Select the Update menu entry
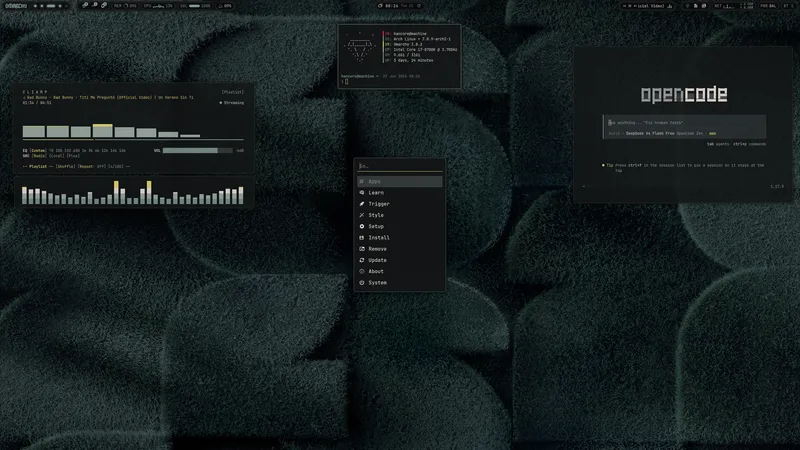The height and width of the screenshot is (450, 800). (x=399, y=260)
